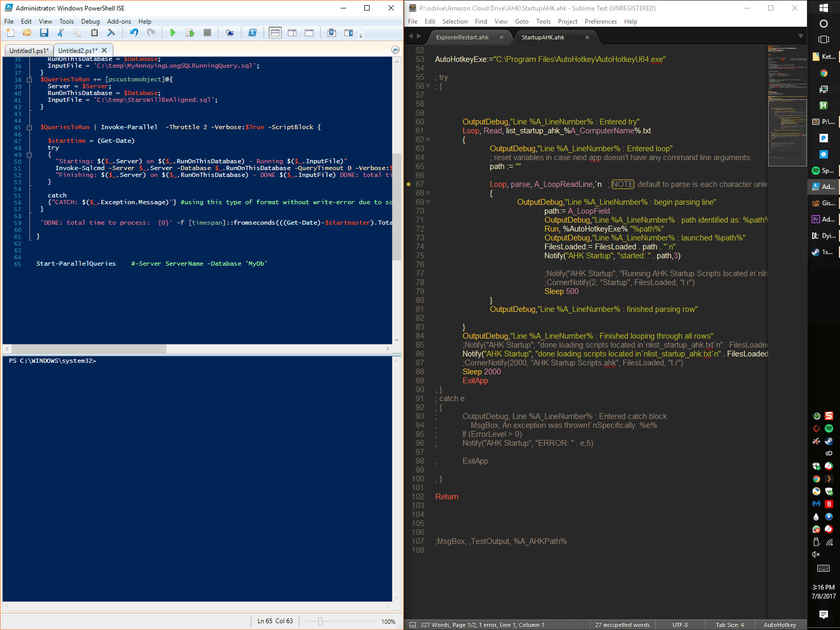Open the Sublime tab list dropdown arrow
This screenshot has height=630, width=840.
[801, 36]
